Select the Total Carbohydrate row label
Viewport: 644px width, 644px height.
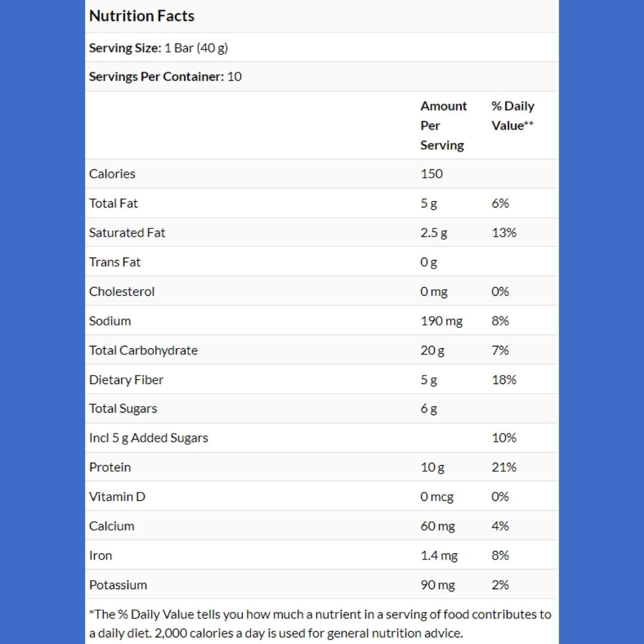(143, 350)
